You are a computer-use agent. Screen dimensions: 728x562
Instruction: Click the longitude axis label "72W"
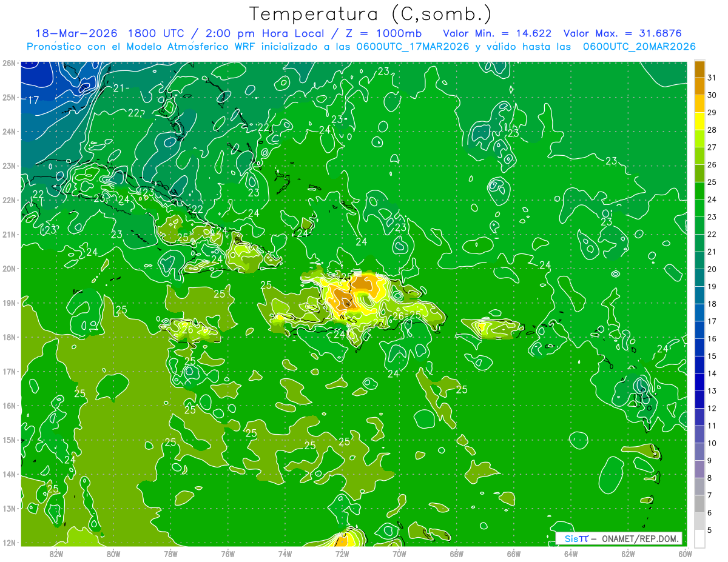tap(342, 554)
